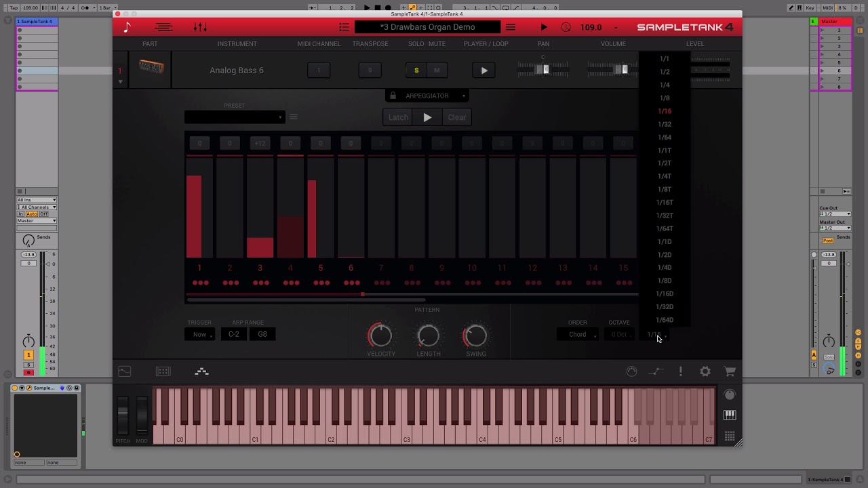
Task: Toggle arpeggiator step 6
Action: pyautogui.click(x=351, y=268)
